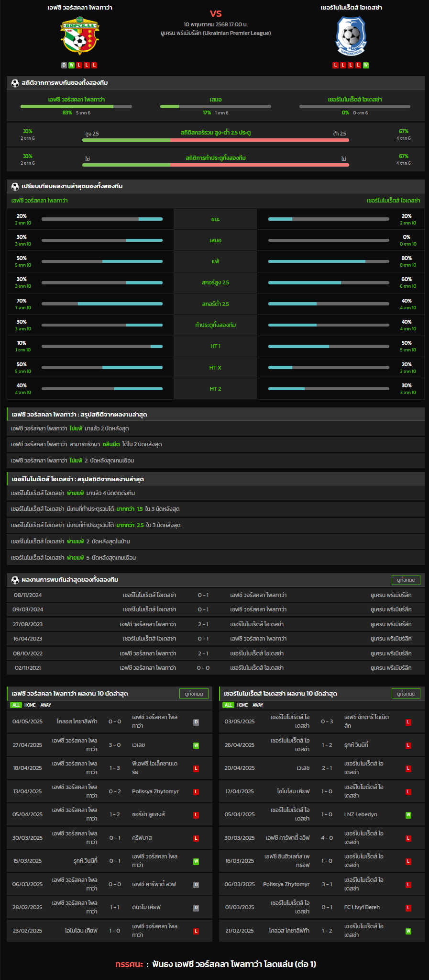Click L result badge for Vorskla's 23/02/2025 match
Image resolution: width=429 pixels, height=980 pixels.
pos(196,931)
